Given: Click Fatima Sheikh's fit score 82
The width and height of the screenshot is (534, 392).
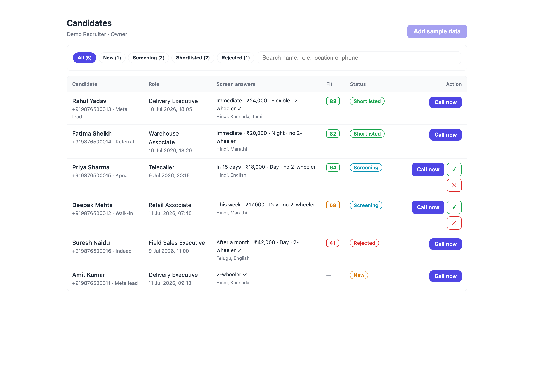Looking at the screenshot, I should coord(333,134).
